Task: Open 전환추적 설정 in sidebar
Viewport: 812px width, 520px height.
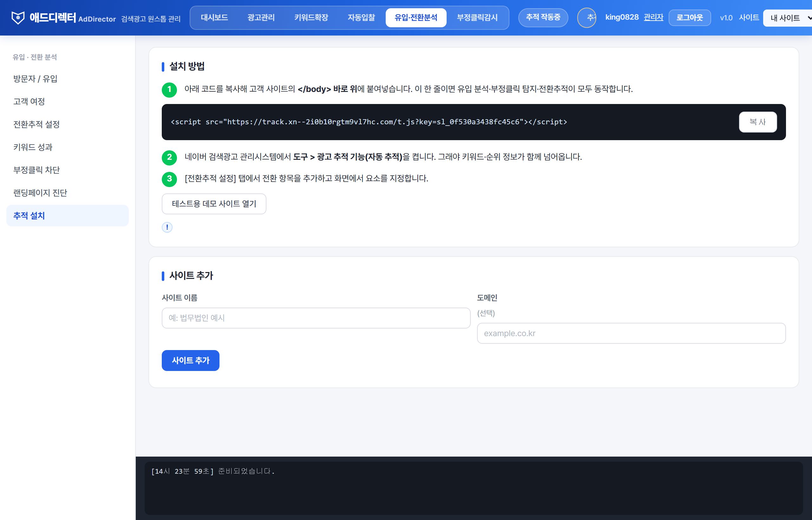Action: 68,124
